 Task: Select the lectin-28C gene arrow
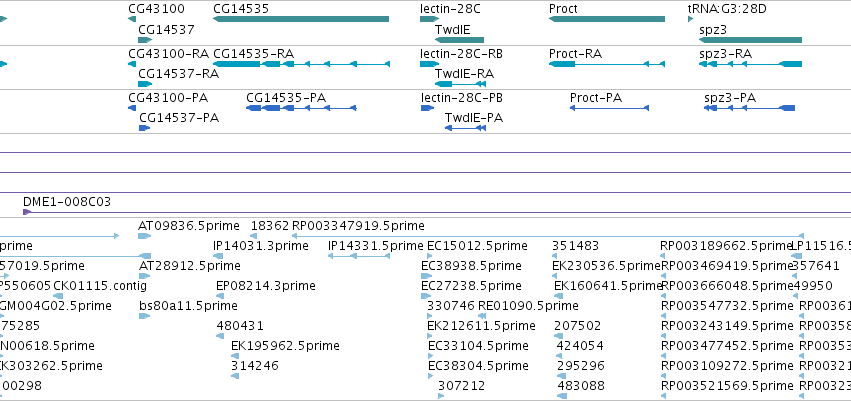click(429, 20)
